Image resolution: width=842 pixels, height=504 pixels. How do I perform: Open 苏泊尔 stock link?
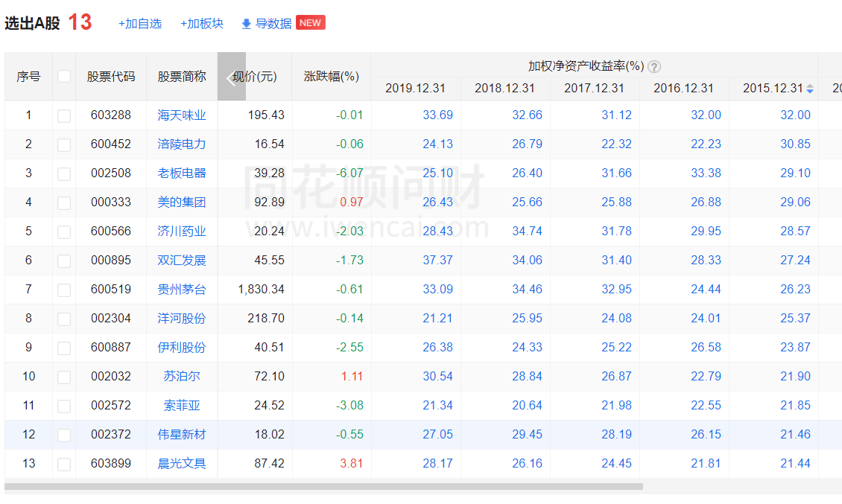pos(182,376)
